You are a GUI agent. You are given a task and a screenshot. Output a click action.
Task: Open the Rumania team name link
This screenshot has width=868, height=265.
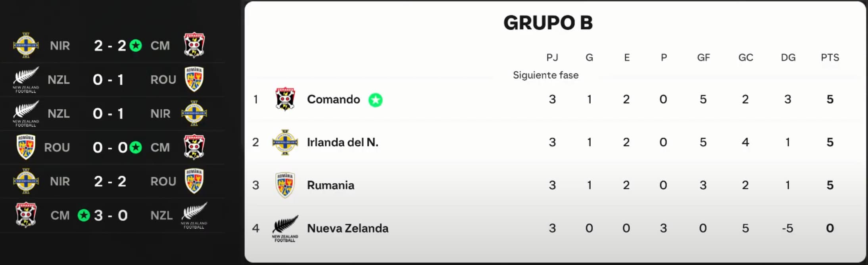pos(330,185)
